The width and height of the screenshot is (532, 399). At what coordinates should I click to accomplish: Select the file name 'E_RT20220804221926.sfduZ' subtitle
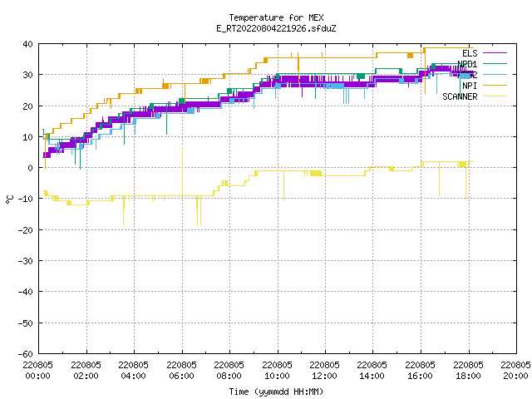[x=276, y=28]
